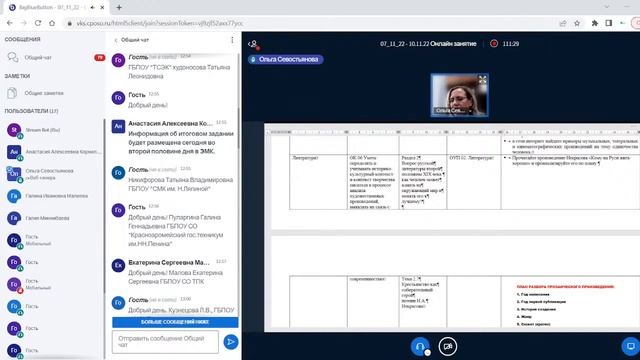Screen dimensions: 640x360
Task: Open Ольга webcam thumbnail
Action: point(459,95)
